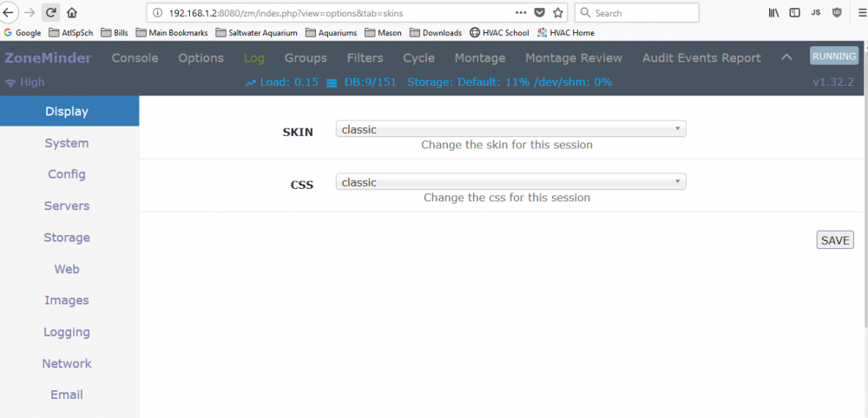Open the Downloads bookmark folder
The width and height of the screenshot is (868, 418).
pos(437,33)
